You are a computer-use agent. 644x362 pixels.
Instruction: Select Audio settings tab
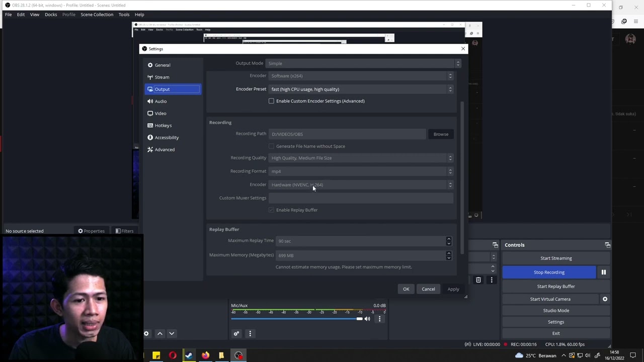173,101
